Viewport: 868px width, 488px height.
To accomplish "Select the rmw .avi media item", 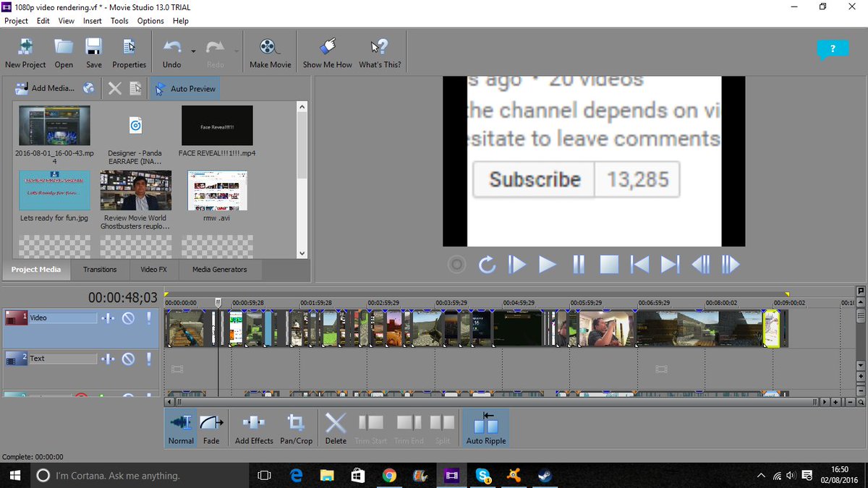I will click(217, 191).
